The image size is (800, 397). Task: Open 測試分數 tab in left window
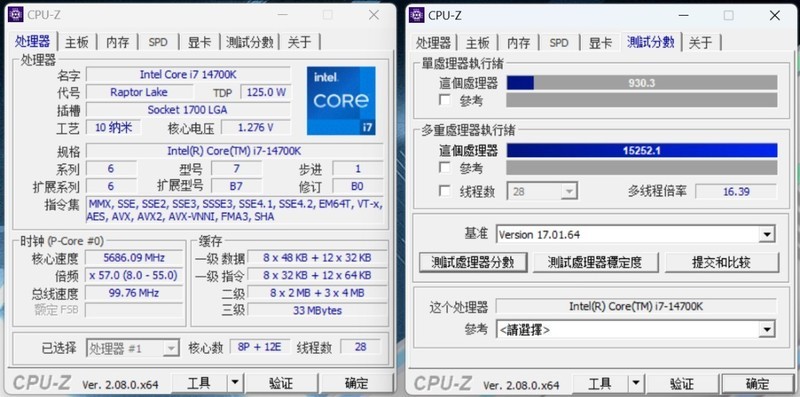coord(249,42)
